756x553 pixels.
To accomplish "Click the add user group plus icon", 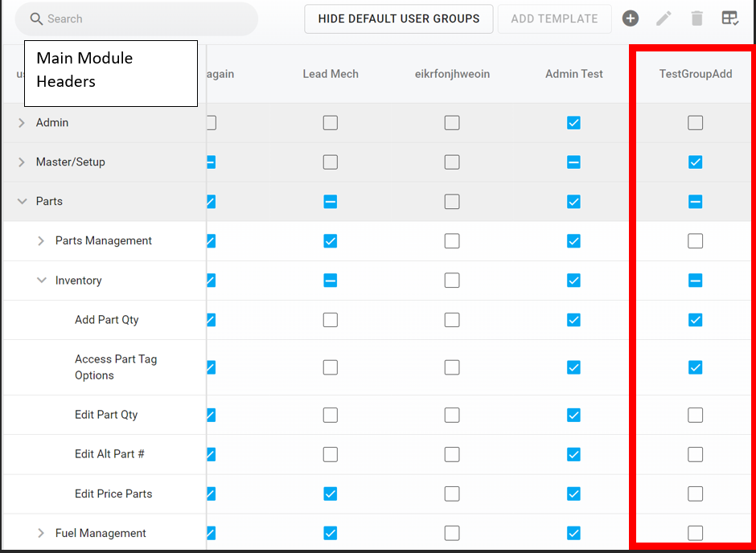I will 631,18.
